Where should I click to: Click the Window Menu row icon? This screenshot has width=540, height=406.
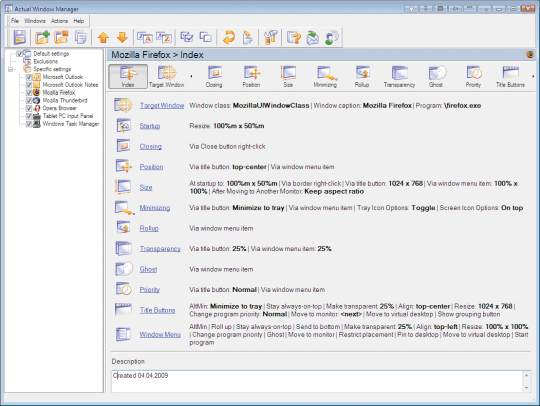click(123, 334)
